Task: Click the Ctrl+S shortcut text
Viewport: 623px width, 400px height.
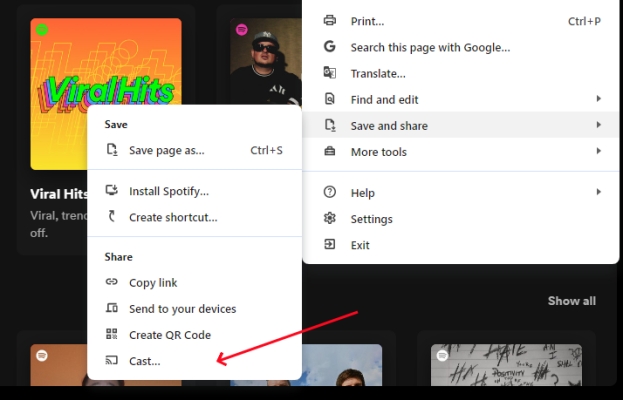Action: 266,150
